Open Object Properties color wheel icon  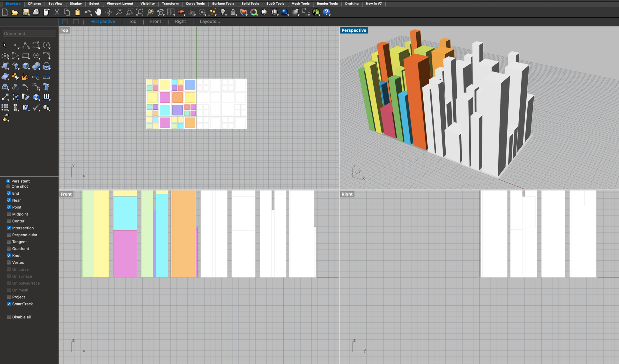click(254, 12)
